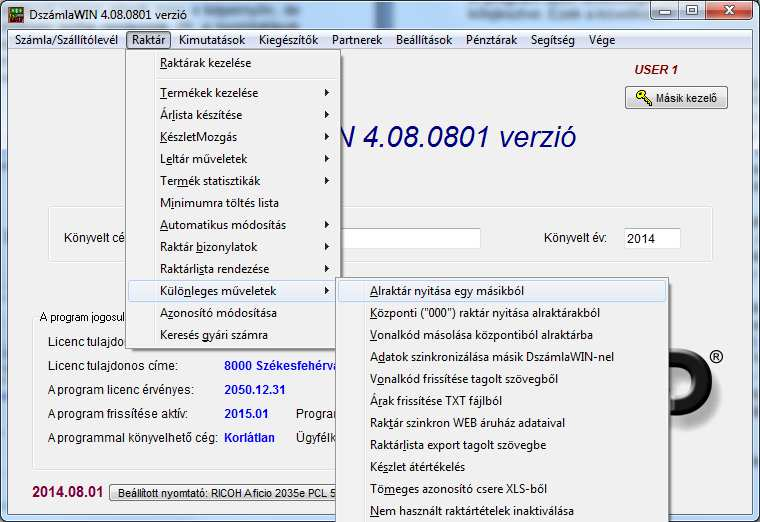Select Raktár szinkron WEB áruház adataival
The height and width of the screenshot is (522, 760).
[502, 423]
